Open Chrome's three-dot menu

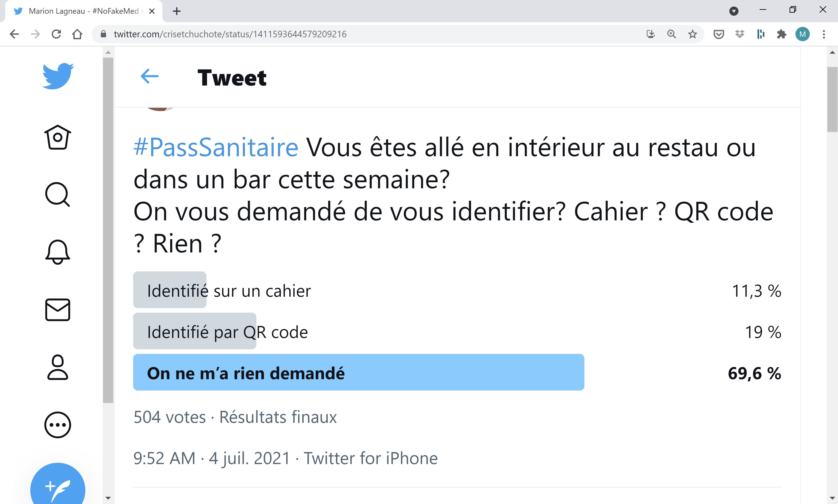[824, 34]
